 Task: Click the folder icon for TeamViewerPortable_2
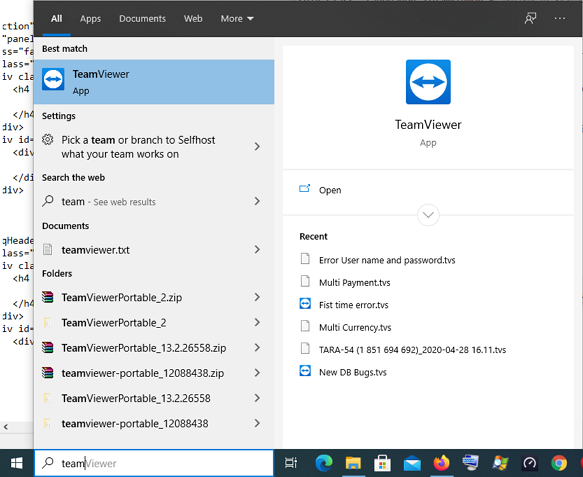pos(47,322)
